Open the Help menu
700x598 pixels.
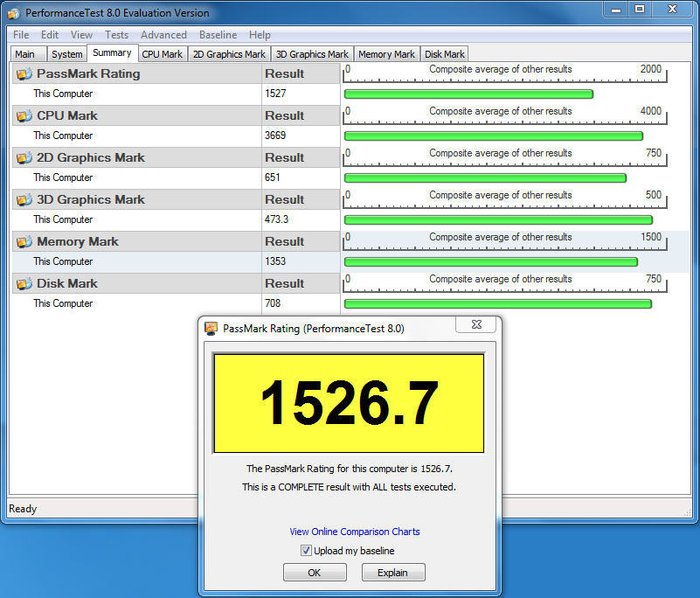point(260,35)
